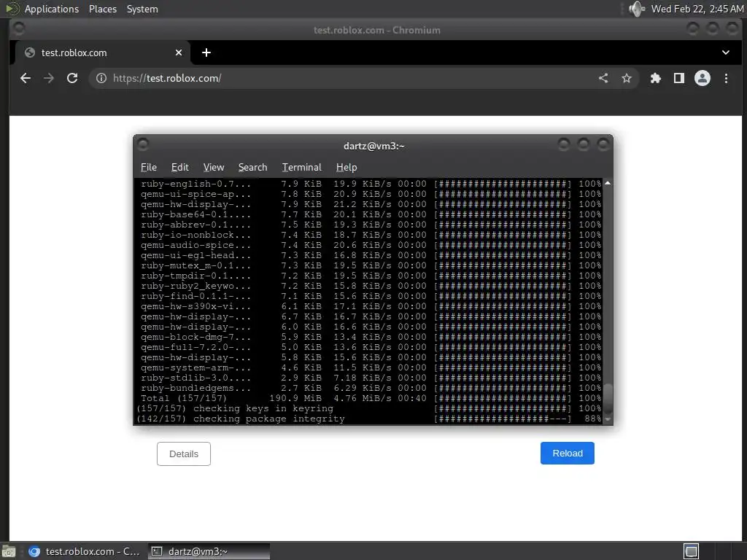Click the terminal window menu button
The image size is (747, 560).
coord(143,144)
